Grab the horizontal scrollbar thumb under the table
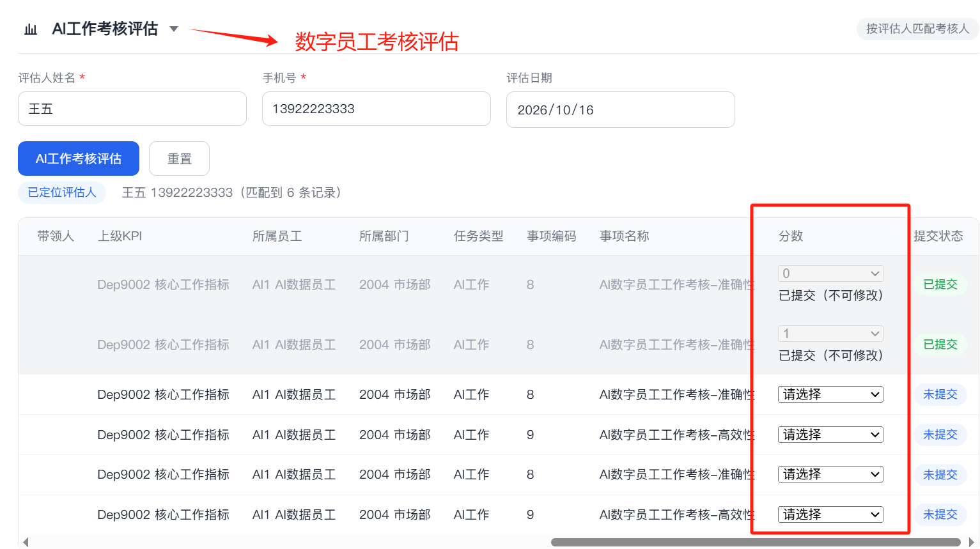 point(756,542)
